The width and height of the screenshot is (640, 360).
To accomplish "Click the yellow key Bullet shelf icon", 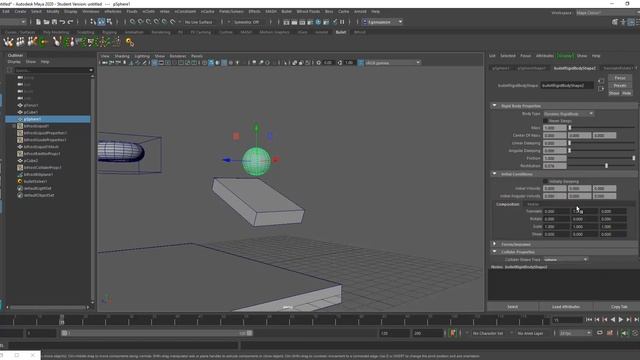I will [130, 42].
